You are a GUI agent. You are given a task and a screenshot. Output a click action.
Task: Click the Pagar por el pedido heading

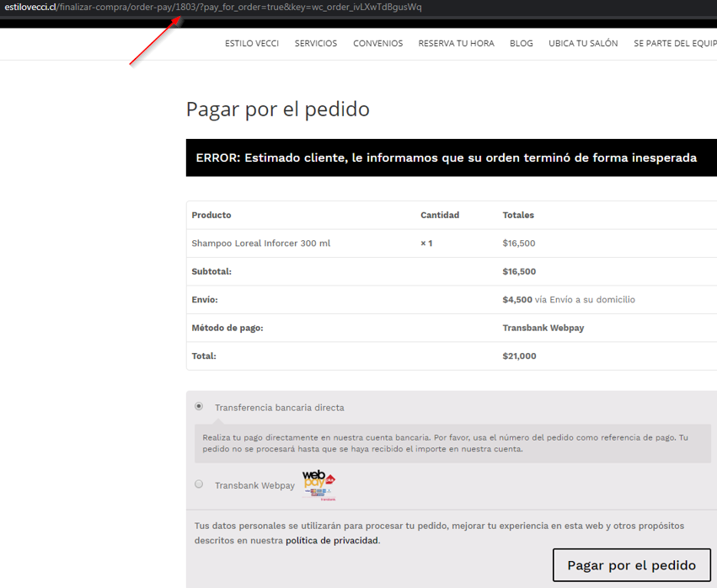[277, 110]
